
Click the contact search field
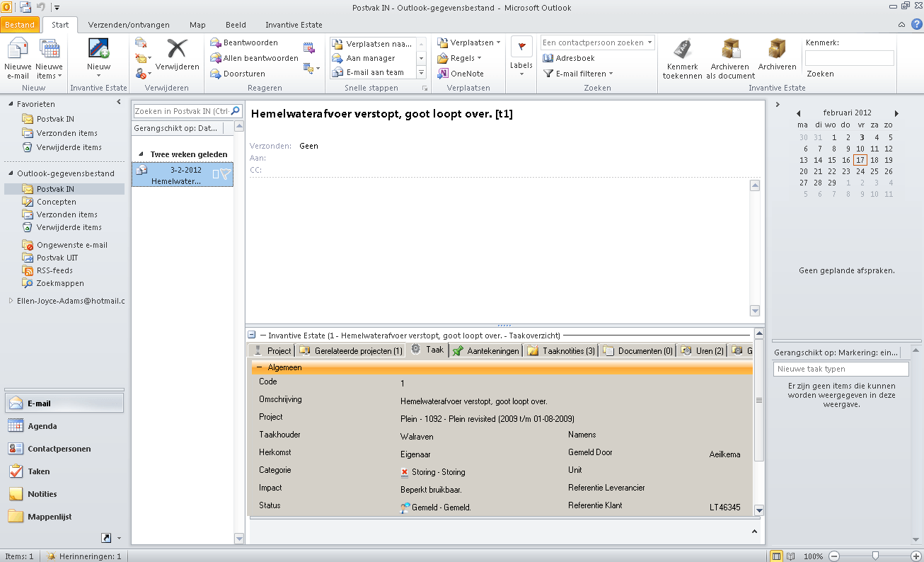(x=598, y=42)
